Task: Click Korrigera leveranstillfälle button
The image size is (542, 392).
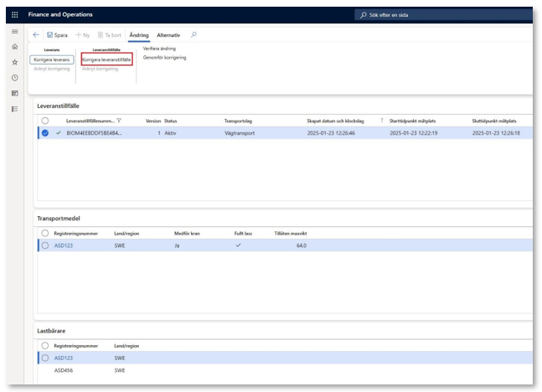Action: 106,60
